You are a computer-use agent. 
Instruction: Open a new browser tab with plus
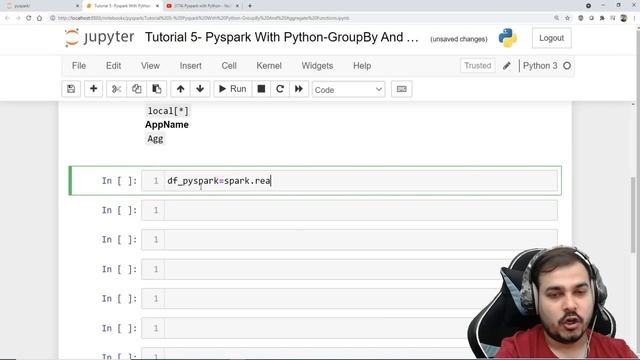click(250, 6)
